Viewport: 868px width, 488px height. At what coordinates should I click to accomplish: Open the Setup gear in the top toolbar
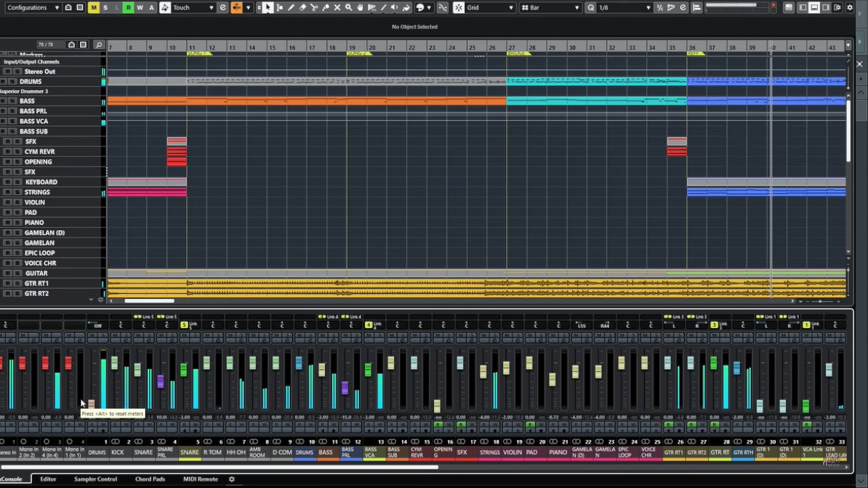coord(850,7)
